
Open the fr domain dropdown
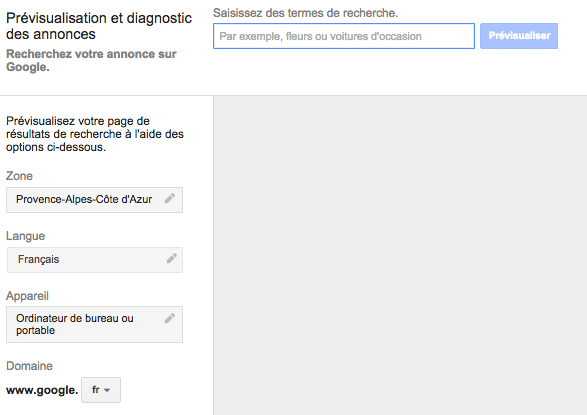[x=101, y=390]
